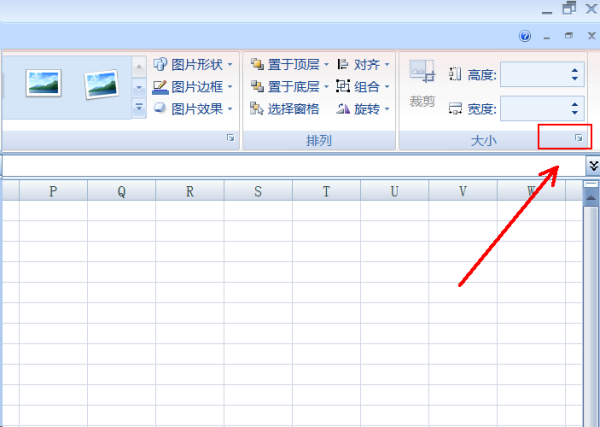
Task: Open the 组合 grouping dropdown
Action: [363, 86]
